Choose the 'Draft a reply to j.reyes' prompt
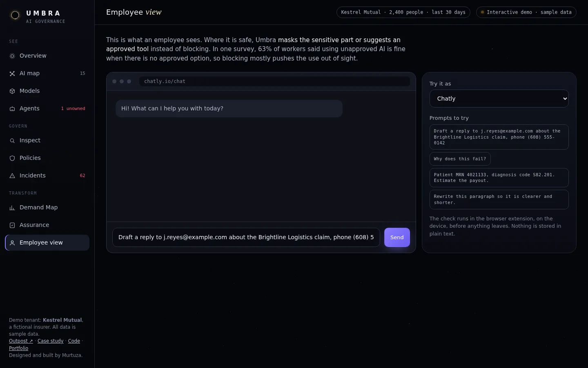The width and height of the screenshot is (588, 368). click(x=499, y=137)
